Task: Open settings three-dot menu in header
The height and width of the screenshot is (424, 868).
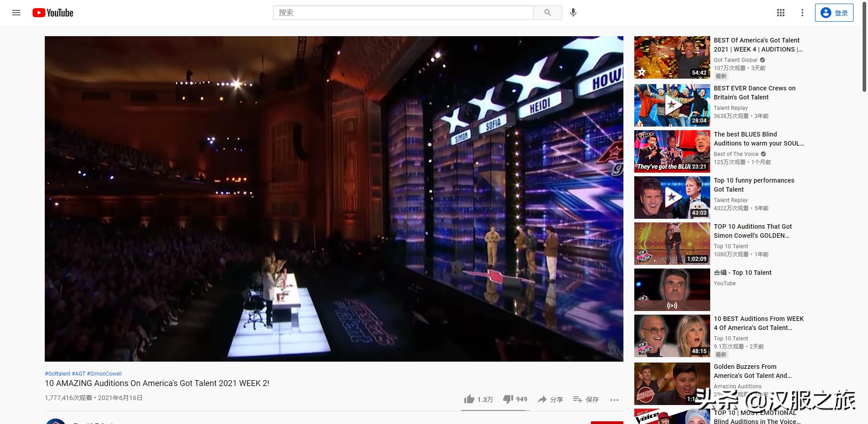Action: [x=802, y=13]
